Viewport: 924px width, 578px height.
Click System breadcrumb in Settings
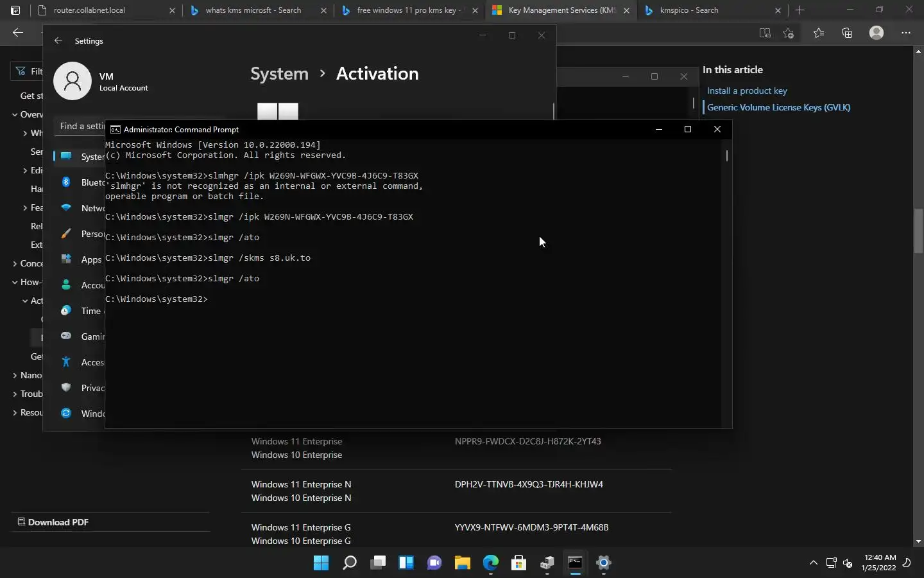[x=279, y=74]
